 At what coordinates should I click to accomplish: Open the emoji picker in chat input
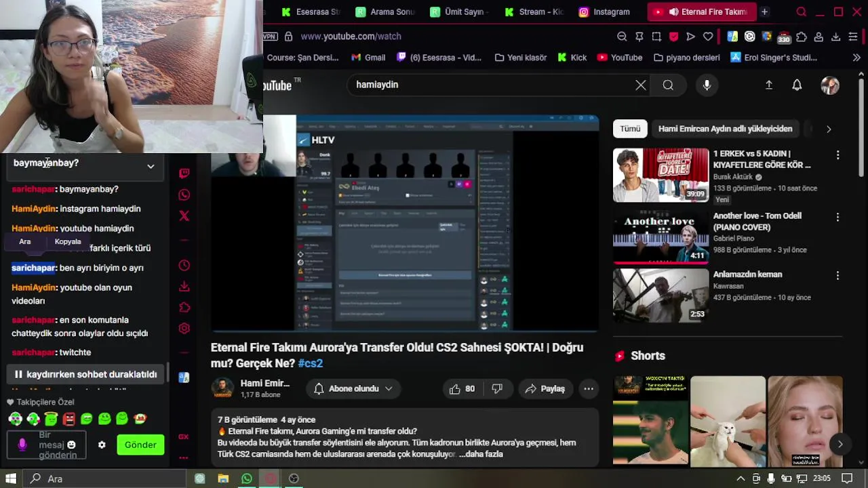71,445
